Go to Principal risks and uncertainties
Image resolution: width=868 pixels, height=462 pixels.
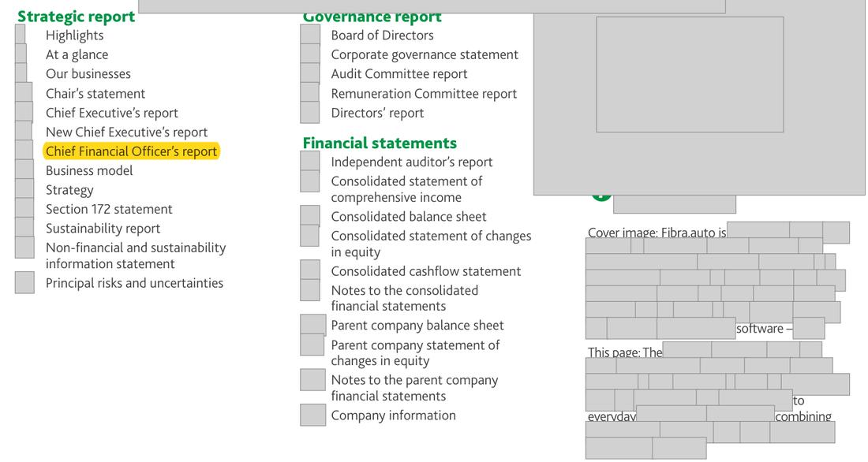pos(134,283)
